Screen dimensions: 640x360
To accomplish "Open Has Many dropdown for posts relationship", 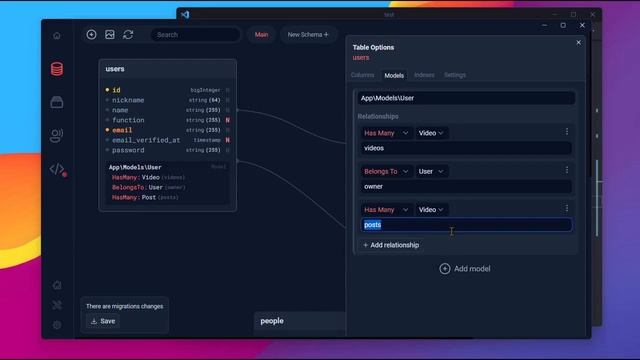I will point(386,210).
